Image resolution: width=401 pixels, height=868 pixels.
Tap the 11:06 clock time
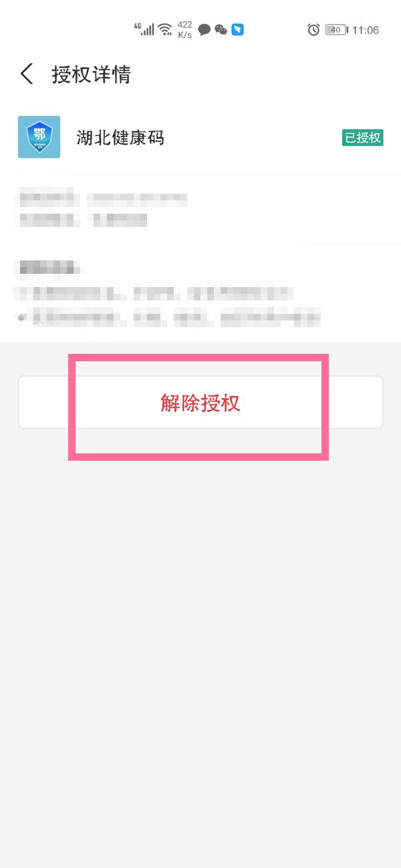click(366, 30)
